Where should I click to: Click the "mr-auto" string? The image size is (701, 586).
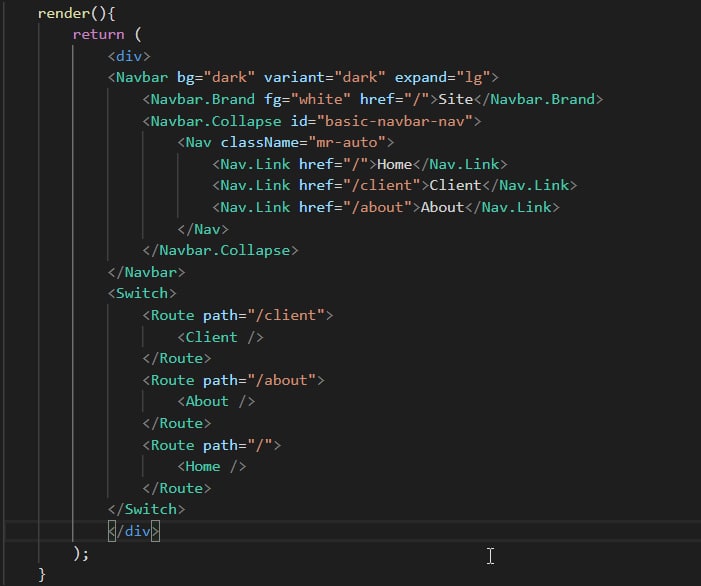click(347, 143)
